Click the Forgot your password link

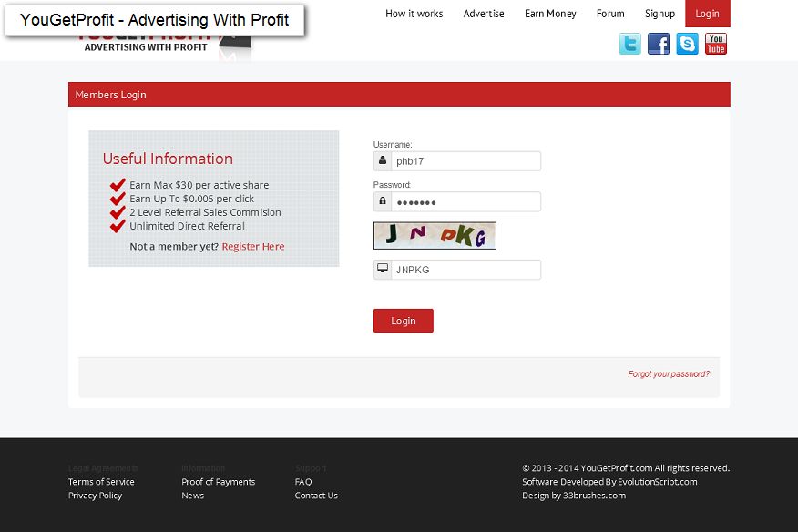tap(669, 374)
